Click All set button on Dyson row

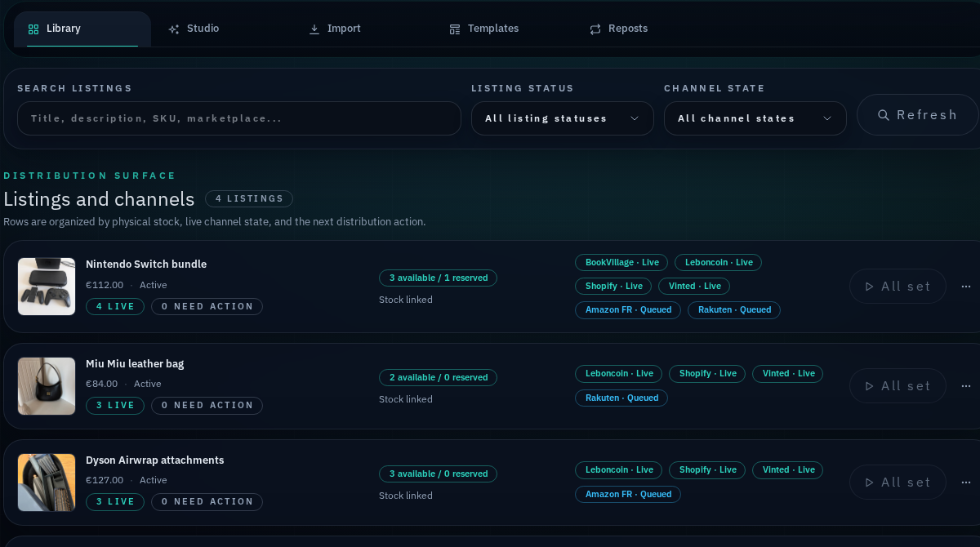tap(898, 483)
